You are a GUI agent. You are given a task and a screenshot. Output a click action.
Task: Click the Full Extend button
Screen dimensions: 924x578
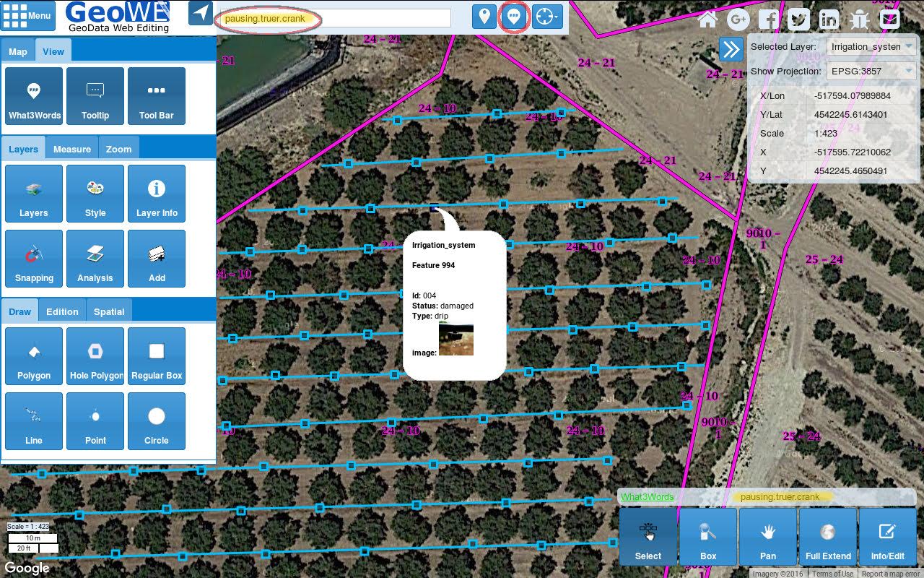click(828, 537)
